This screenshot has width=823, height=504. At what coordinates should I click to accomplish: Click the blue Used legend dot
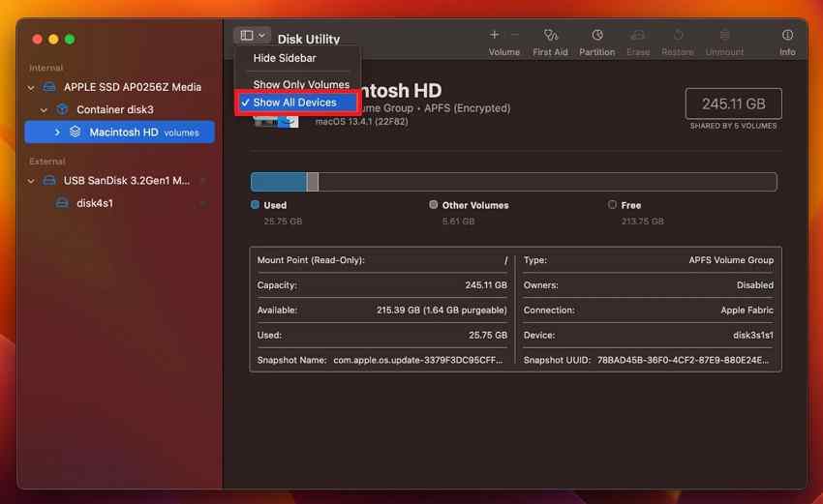click(255, 205)
